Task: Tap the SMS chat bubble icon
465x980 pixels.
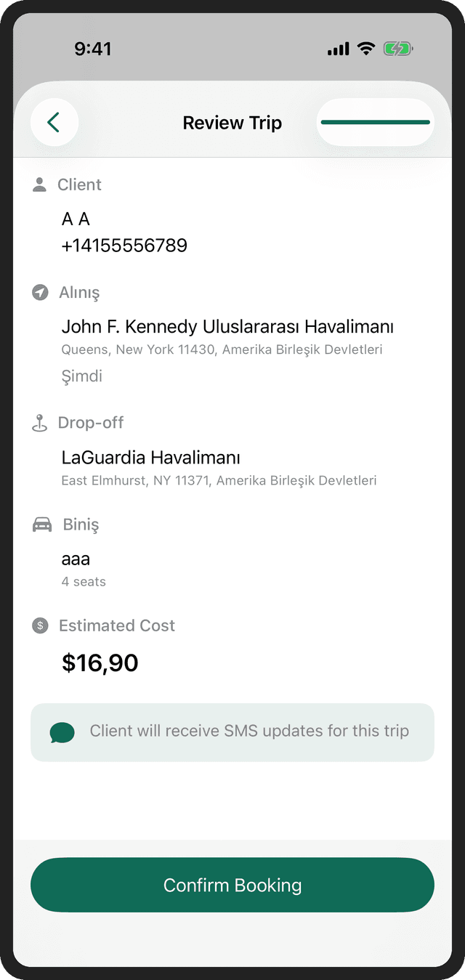Action: coord(62,732)
